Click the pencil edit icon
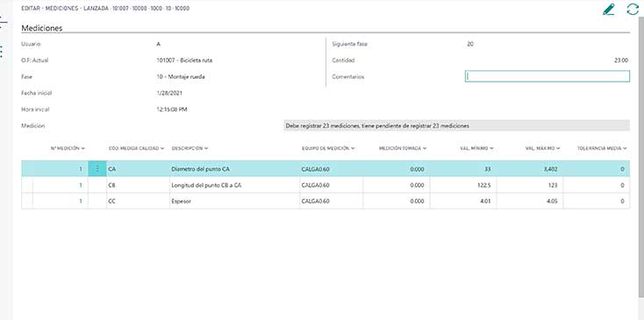This screenshot has width=644, height=320. (609, 10)
